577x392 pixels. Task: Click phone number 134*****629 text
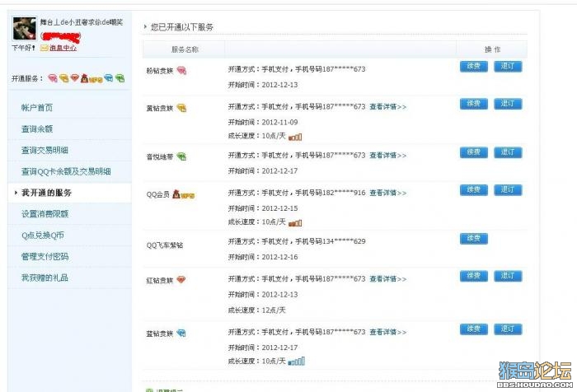coord(344,241)
